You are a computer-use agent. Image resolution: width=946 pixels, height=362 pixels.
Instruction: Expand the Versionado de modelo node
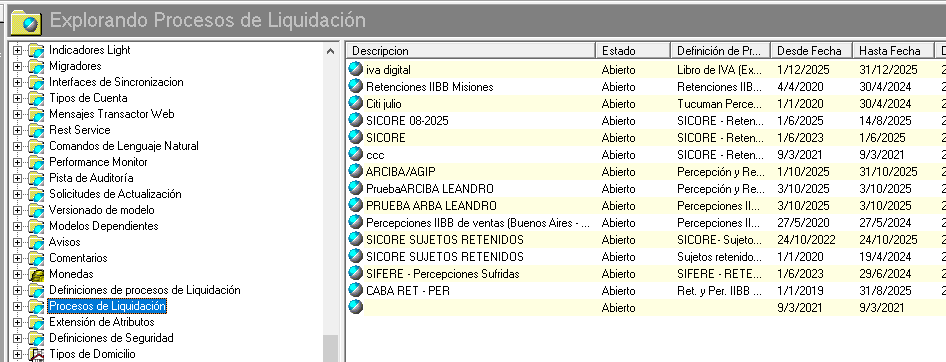point(17,211)
